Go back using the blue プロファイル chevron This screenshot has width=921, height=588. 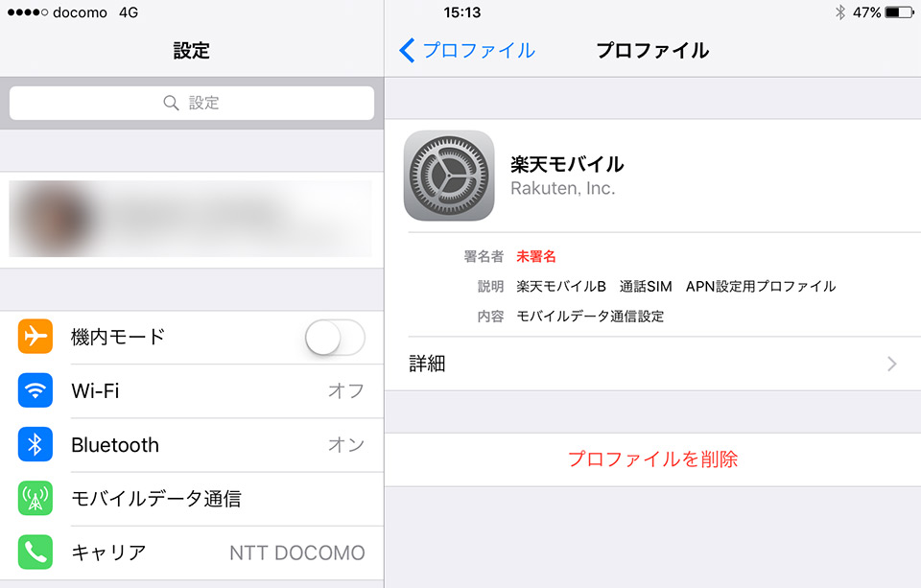[x=467, y=51]
